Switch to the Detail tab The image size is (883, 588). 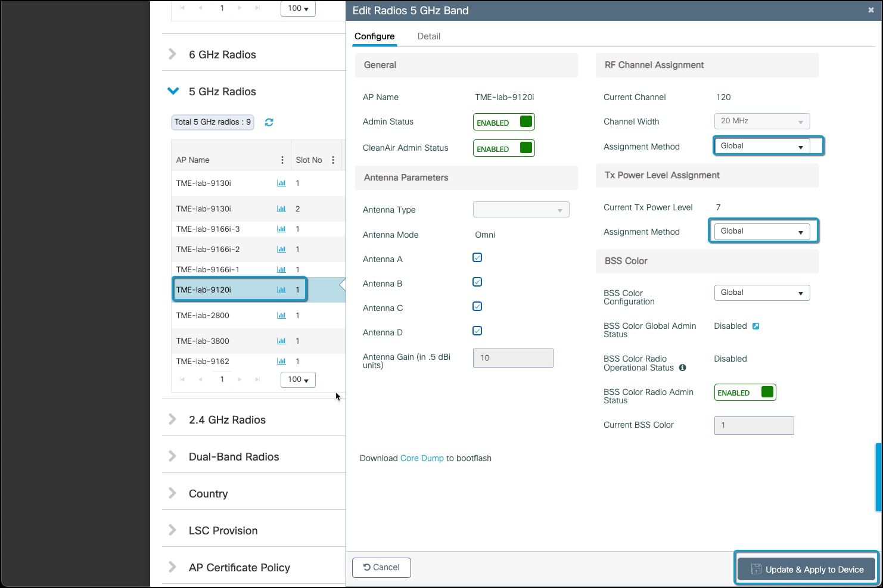(x=428, y=36)
